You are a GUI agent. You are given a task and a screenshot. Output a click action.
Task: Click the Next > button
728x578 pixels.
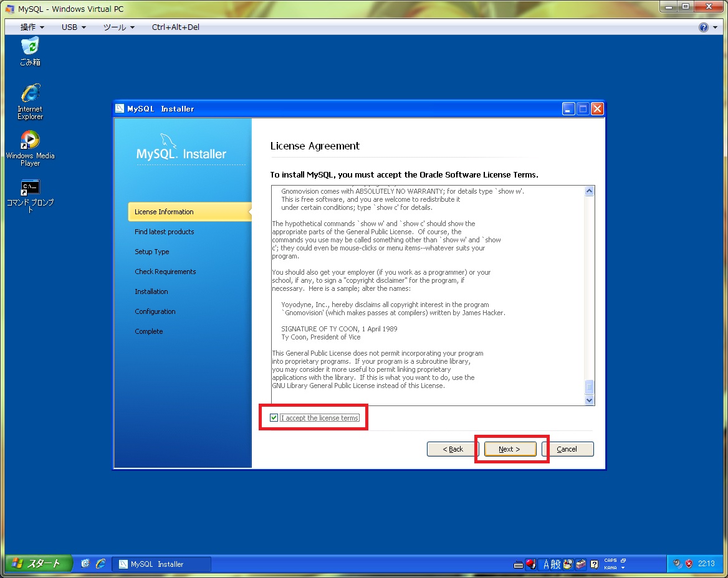tap(510, 449)
